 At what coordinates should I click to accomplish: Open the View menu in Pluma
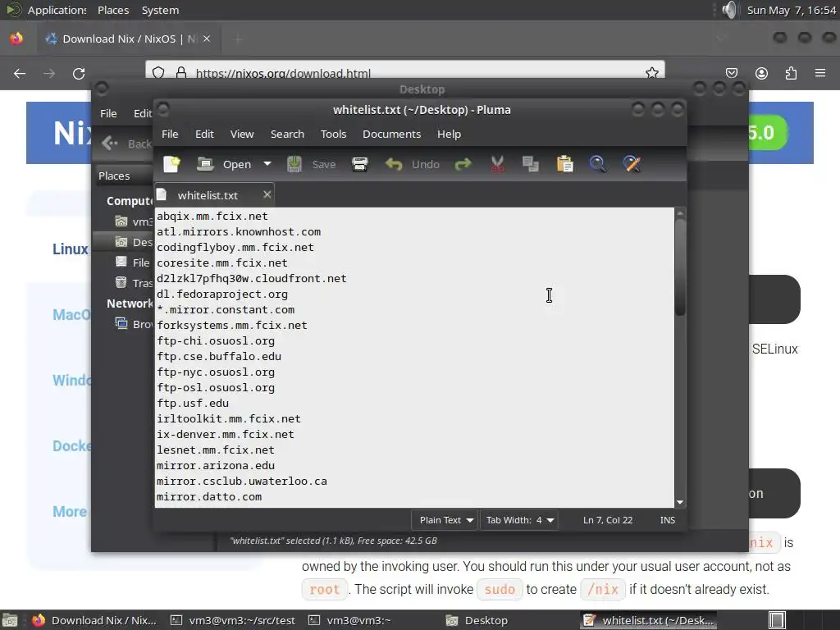pos(242,134)
